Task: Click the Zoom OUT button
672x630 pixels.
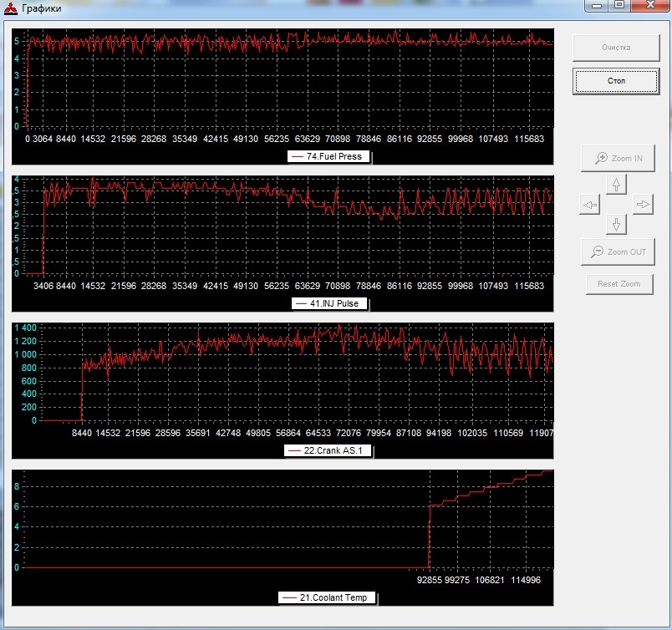Action: tap(618, 252)
